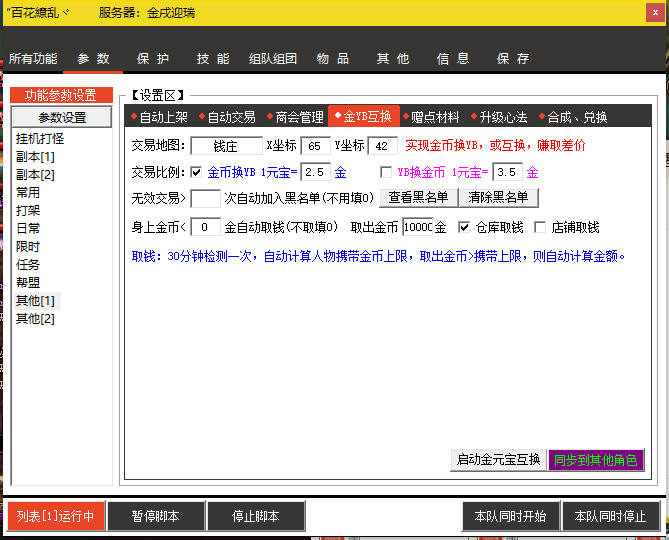669x540 pixels.
Task: Open the 信 息 tab
Action: click(453, 58)
